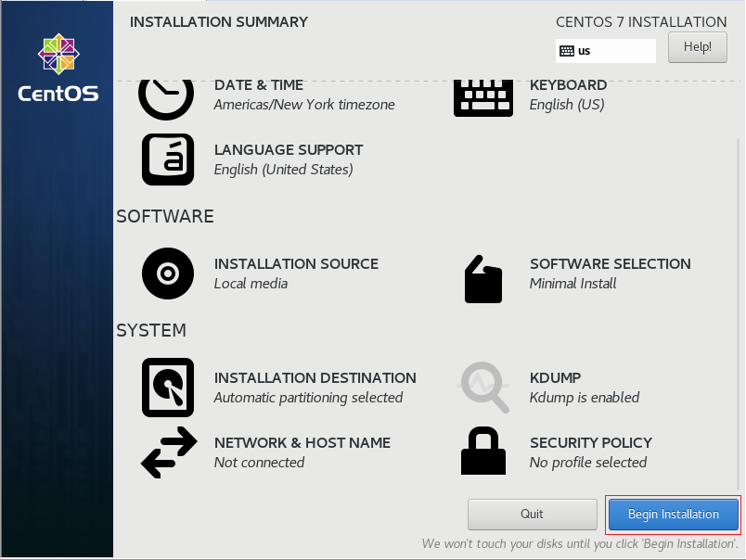Screen dimensions: 746x560
Task: Click the Software Selection package icon
Action: point(482,279)
